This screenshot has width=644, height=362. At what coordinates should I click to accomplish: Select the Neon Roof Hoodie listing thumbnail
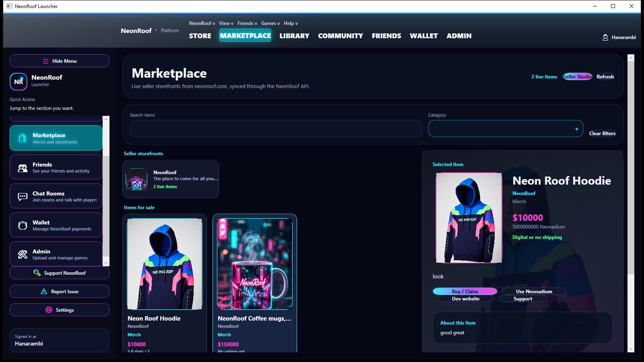coord(165,264)
